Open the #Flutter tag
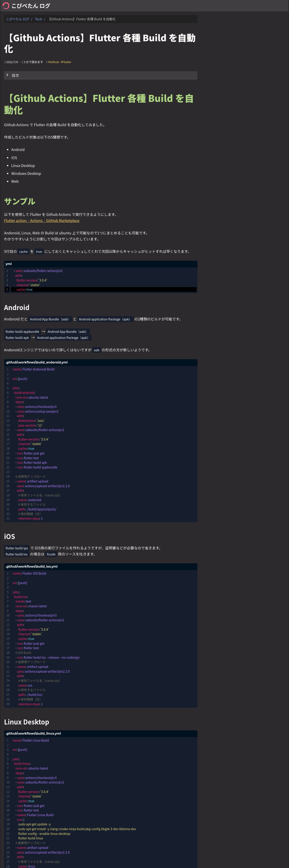The height and width of the screenshot is (868, 289). pyautogui.click(x=66, y=62)
